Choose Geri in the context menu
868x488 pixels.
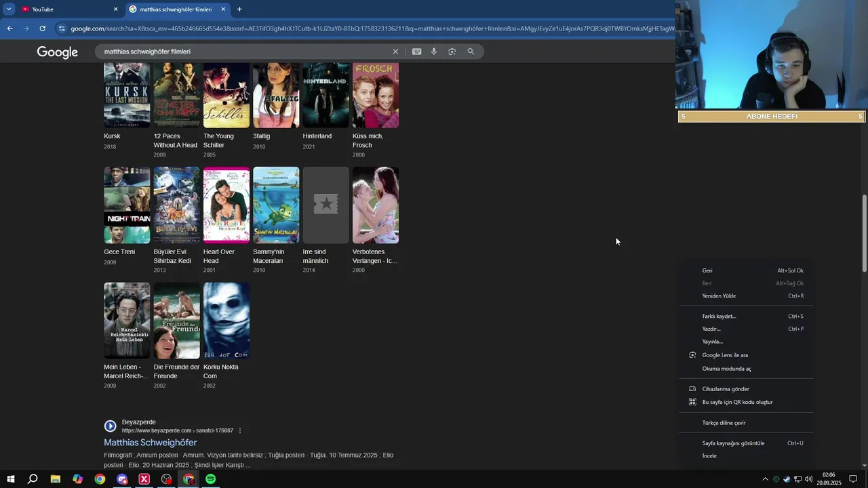pos(746,270)
